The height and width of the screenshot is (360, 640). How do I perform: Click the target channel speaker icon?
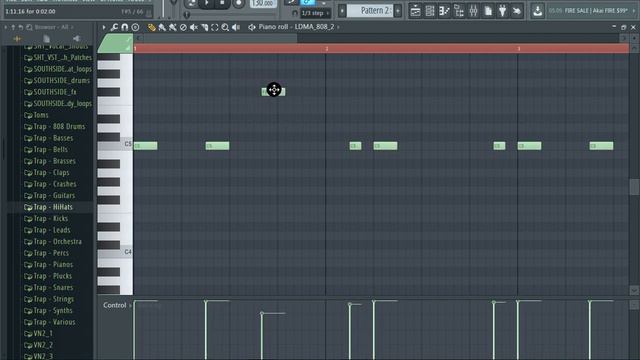coord(252,27)
